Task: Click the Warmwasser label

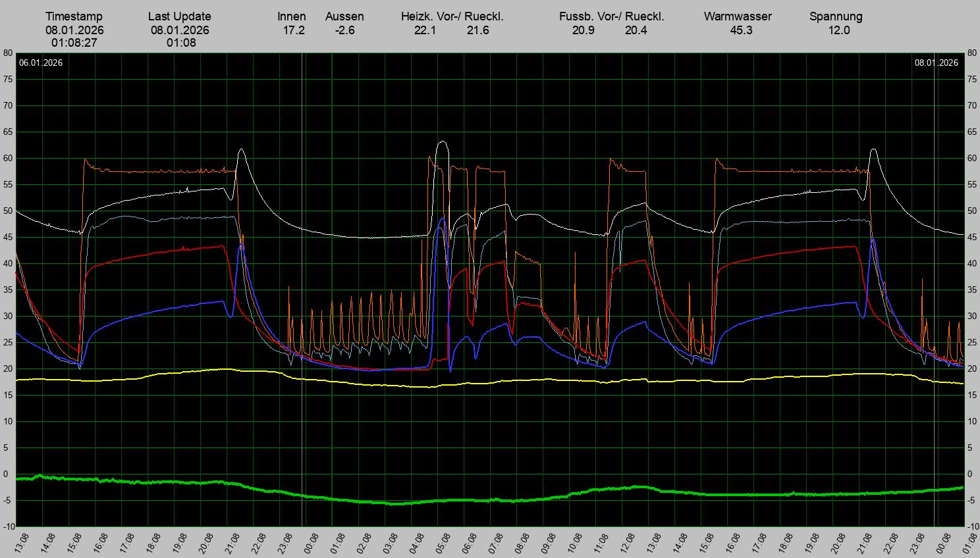Action: pos(737,16)
